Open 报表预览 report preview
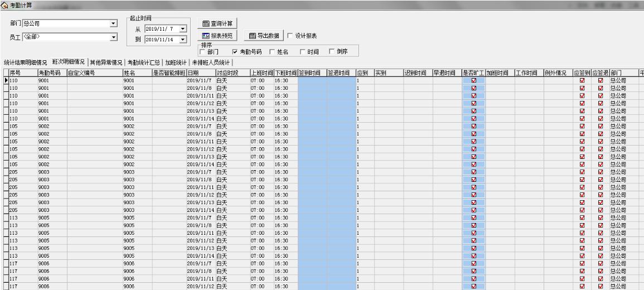Image resolution: width=644 pixels, height=290 pixels. 217,36
